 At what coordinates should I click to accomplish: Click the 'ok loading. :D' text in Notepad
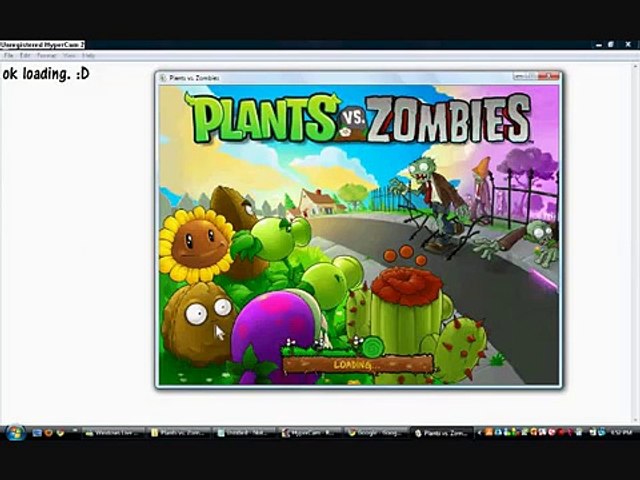tap(46, 74)
